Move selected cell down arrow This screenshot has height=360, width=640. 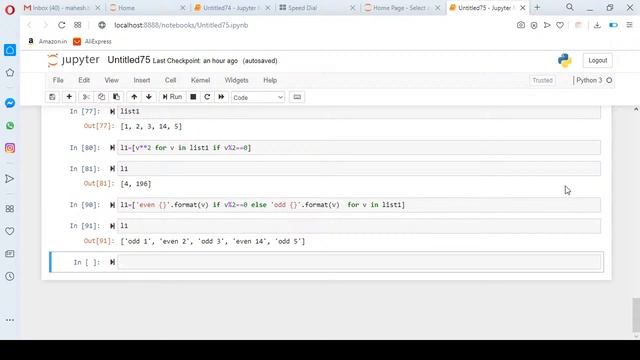coord(149,97)
